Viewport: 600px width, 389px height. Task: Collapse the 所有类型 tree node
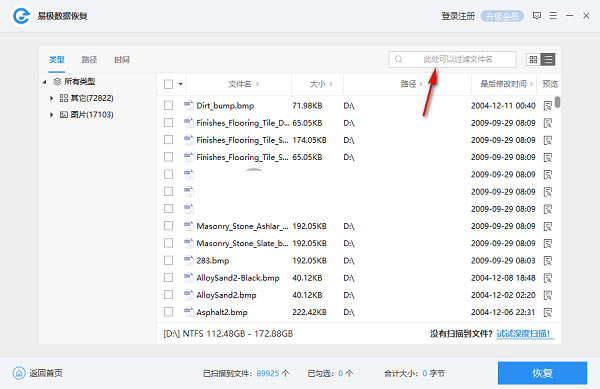pyautogui.click(x=45, y=82)
